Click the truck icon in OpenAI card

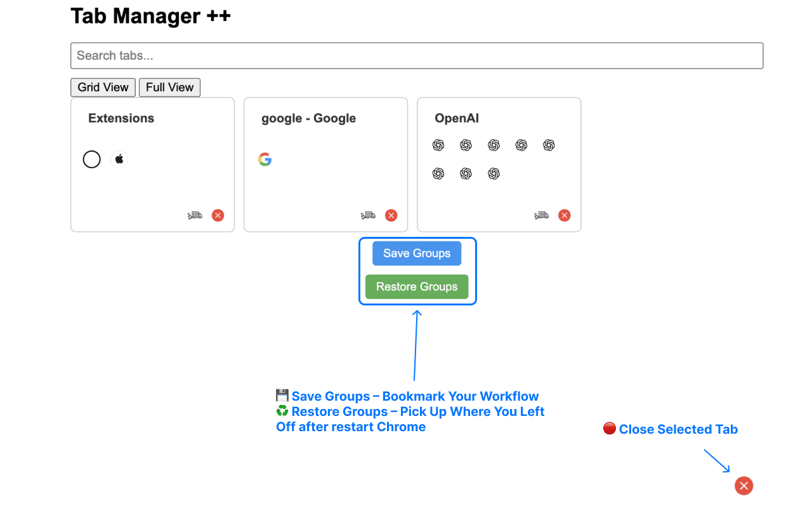[541, 215]
